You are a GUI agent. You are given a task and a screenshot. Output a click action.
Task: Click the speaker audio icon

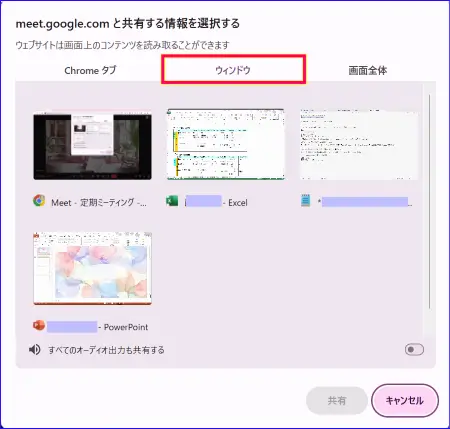(34, 350)
